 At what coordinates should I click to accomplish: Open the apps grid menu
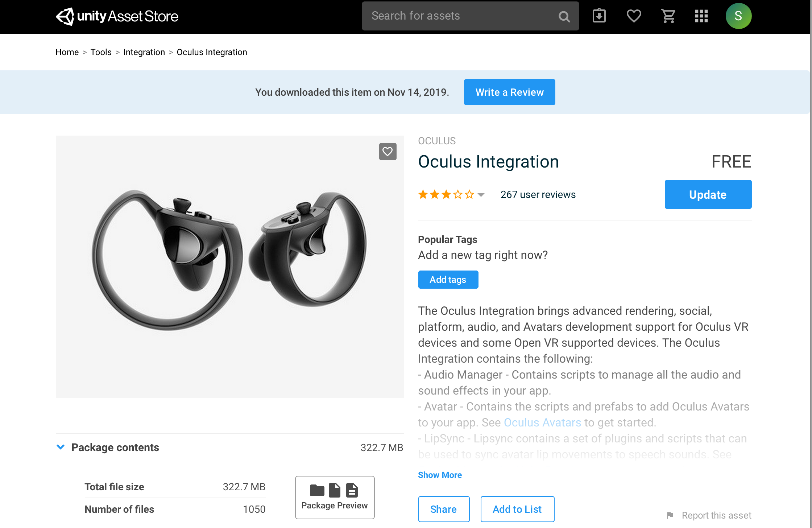tap(701, 16)
